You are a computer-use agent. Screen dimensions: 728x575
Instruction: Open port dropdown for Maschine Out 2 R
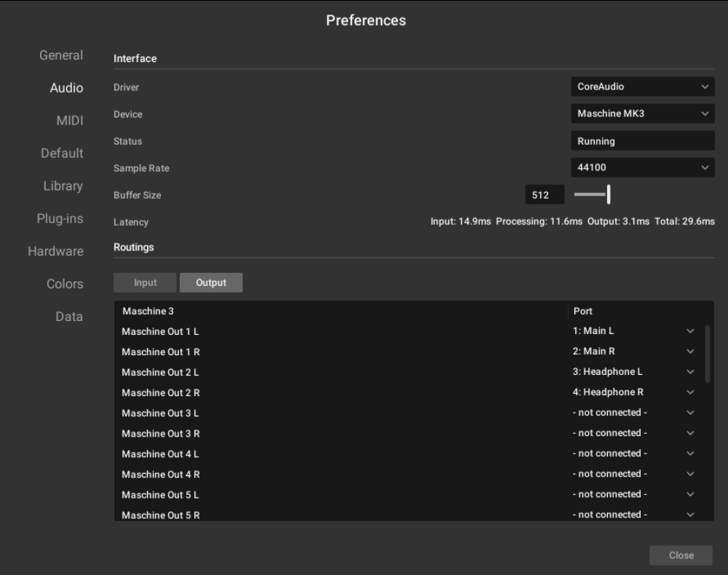(633, 392)
